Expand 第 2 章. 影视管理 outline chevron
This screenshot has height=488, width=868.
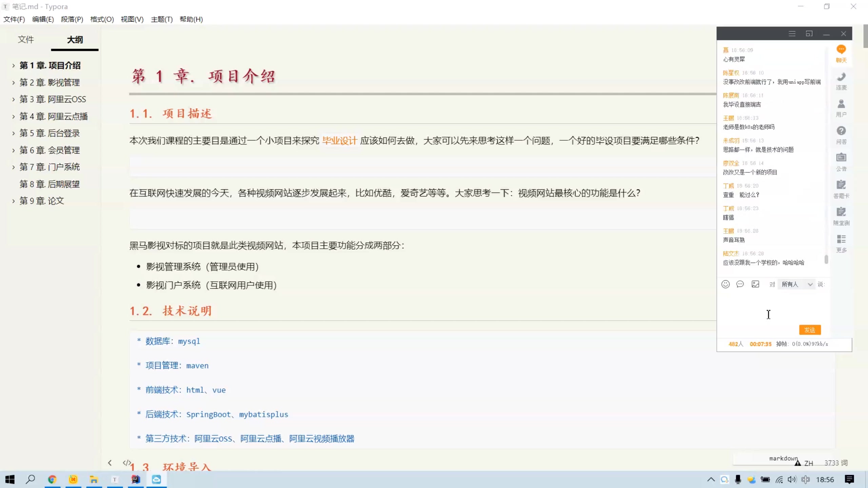click(x=14, y=82)
